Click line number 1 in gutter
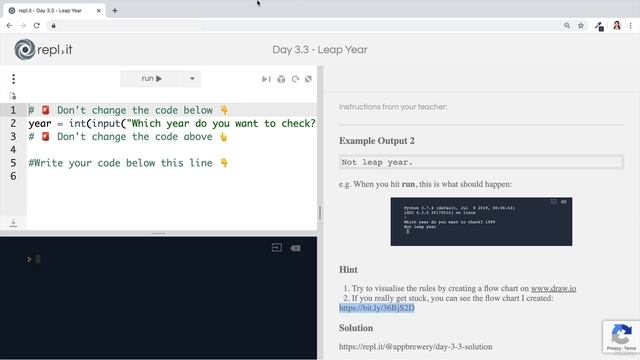640x360 pixels. point(13,110)
